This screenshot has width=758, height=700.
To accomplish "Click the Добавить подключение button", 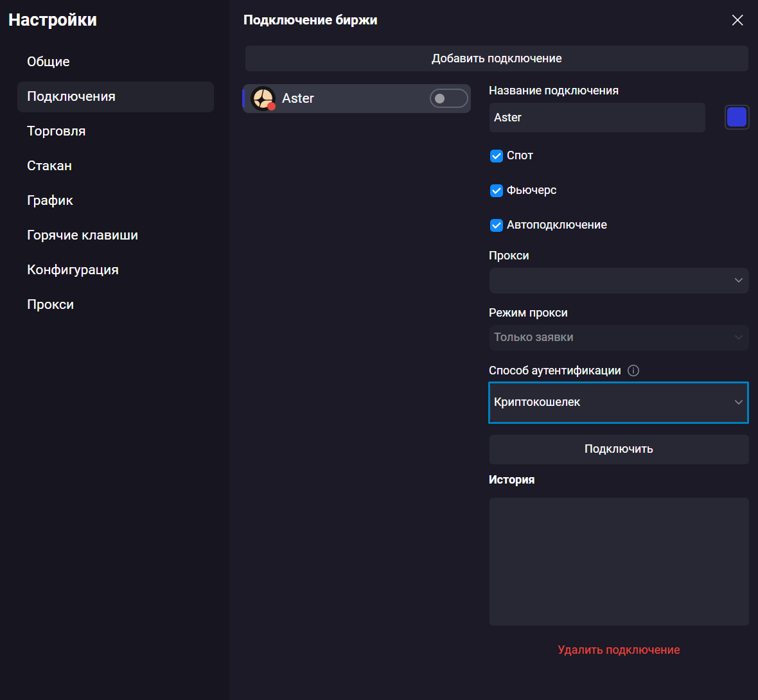I will pyautogui.click(x=497, y=58).
